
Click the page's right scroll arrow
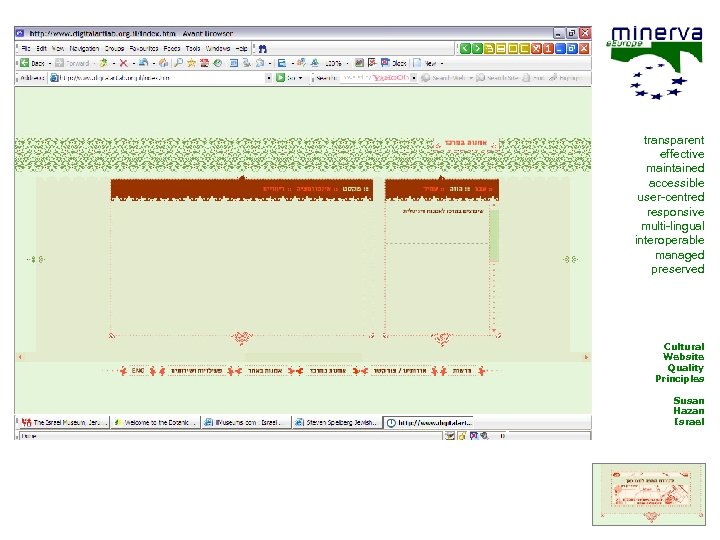coord(586,357)
